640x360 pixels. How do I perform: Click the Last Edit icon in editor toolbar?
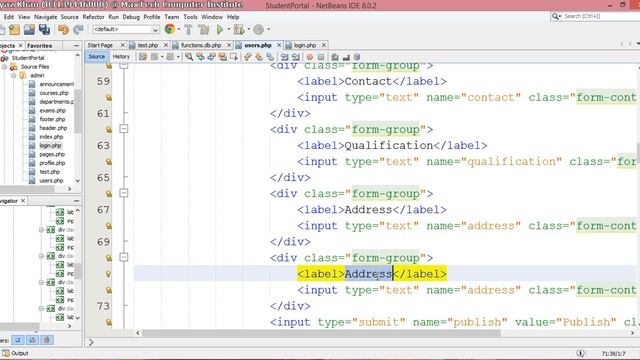143,57
